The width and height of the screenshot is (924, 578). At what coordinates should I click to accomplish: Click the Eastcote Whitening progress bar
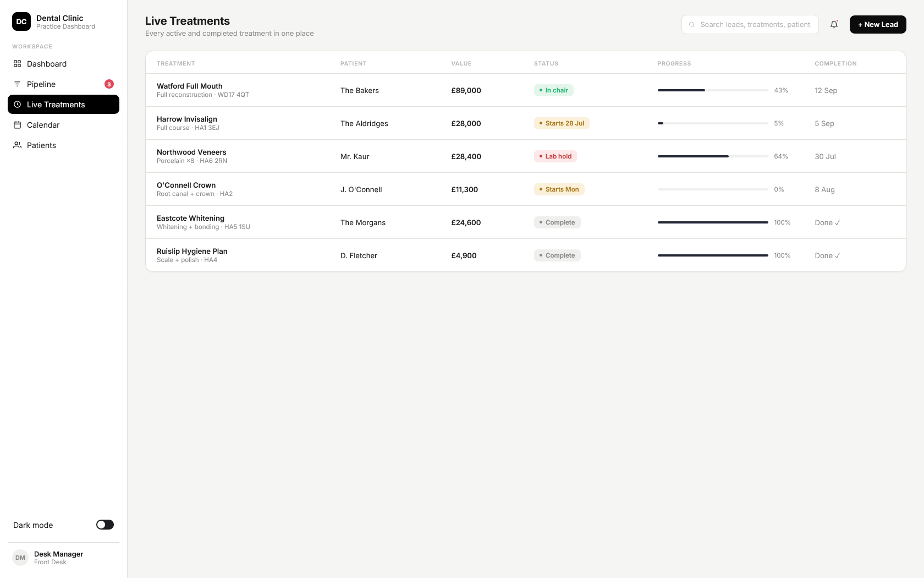tap(713, 222)
